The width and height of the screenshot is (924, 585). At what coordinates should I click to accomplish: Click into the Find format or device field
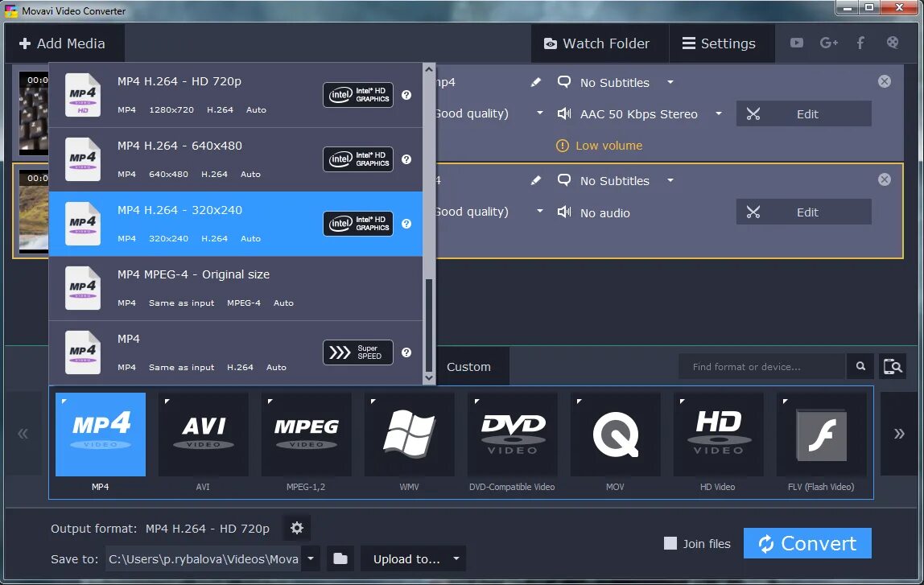(762, 366)
